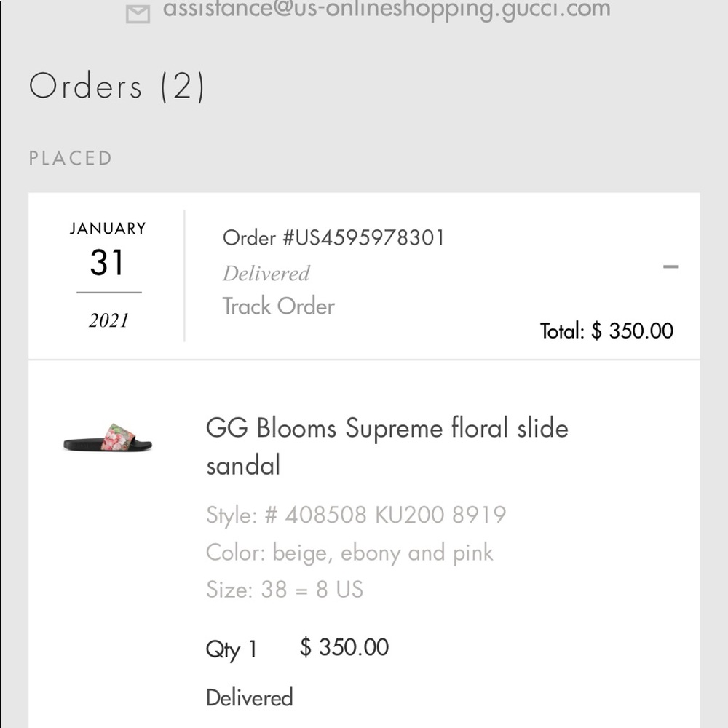Open the Gucci assistance email address link
The height and width of the screenshot is (728, 728).
(387, 9)
